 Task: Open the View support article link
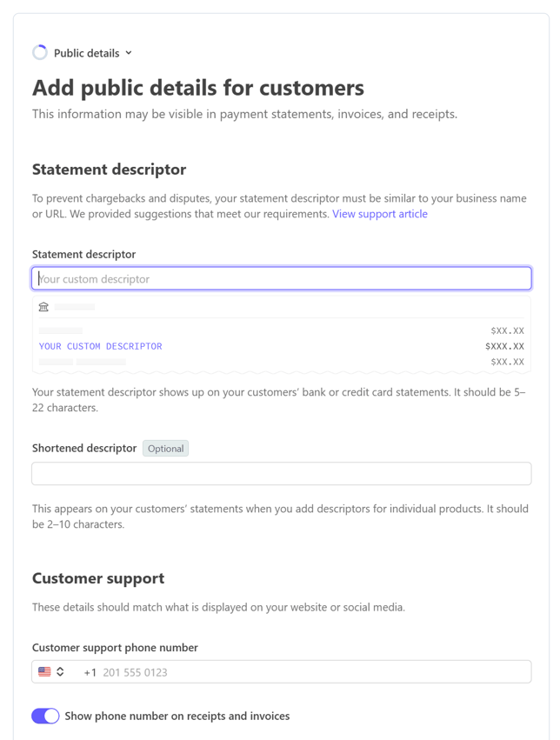click(380, 214)
